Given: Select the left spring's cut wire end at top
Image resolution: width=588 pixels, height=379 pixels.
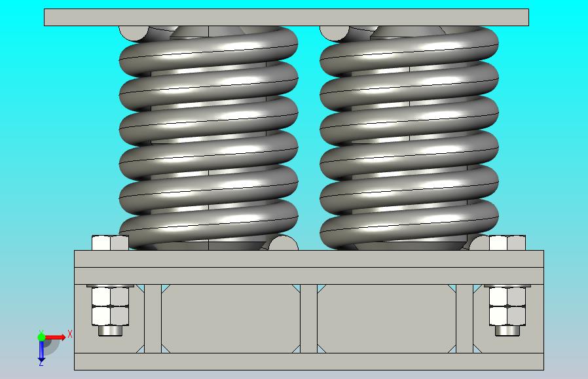Looking at the screenshot, I should [133, 33].
